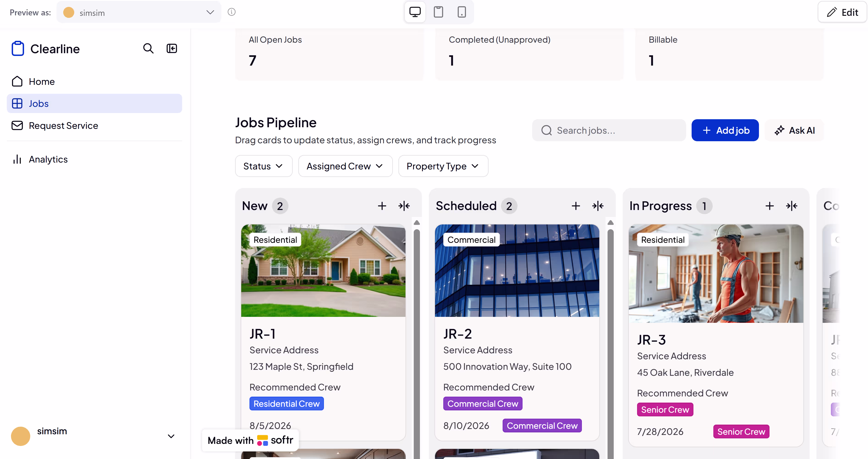Switch to mobile preview mode

(462, 12)
